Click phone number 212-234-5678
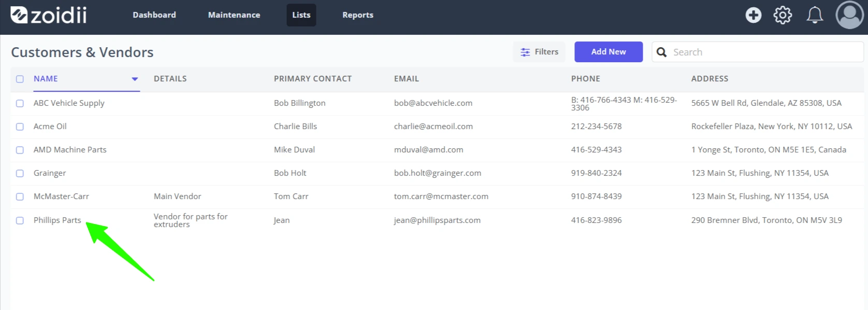Screen dimensions: 868x310 (597, 126)
